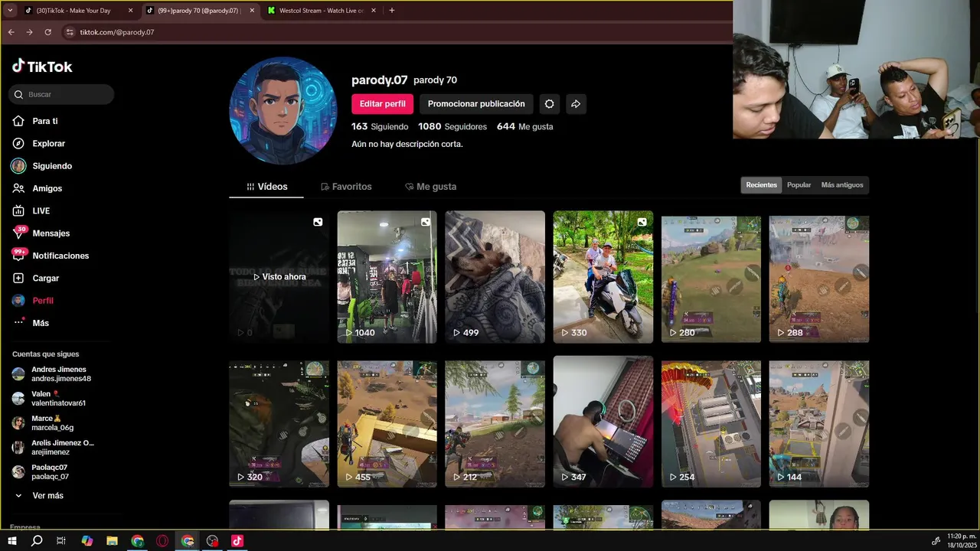
Task: Open the dog video with 499 views
Action: click(x=495, y=277)
